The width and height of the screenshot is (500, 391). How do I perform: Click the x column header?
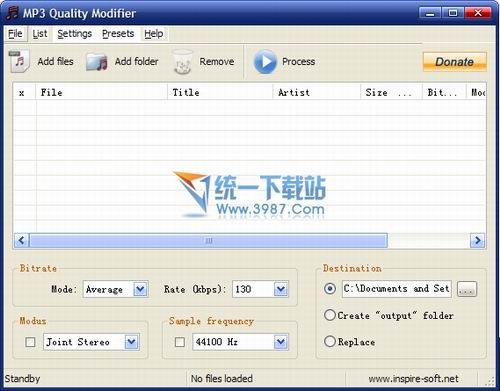coord(24,92)
